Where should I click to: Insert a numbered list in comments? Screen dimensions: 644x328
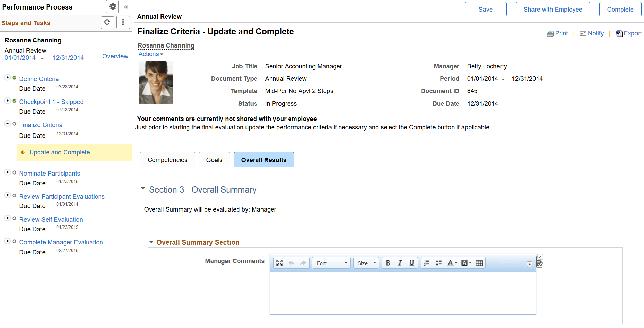click(x=426, y=262)
